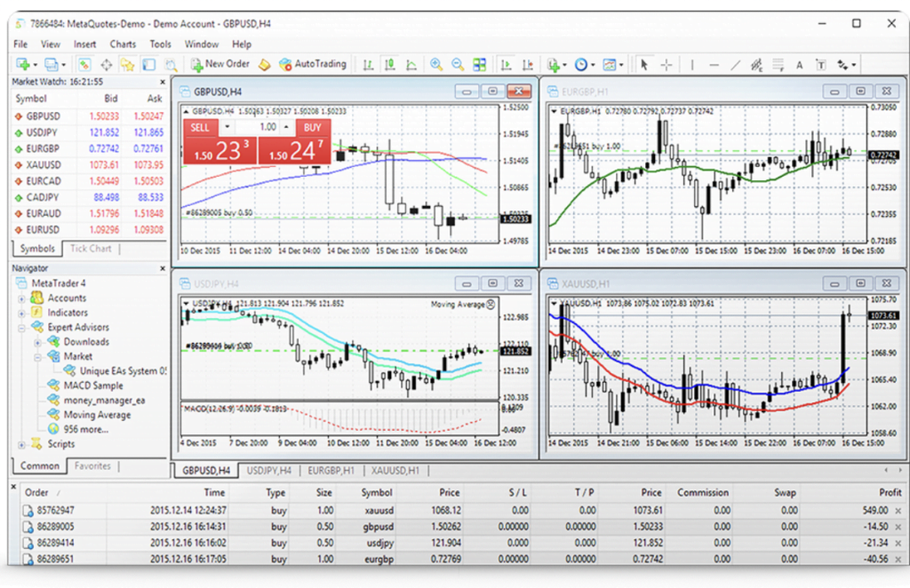The height and width of the screenshot is (588, 910).
Task: Open the Periods dropdown arrow
Action: point(593,66)
